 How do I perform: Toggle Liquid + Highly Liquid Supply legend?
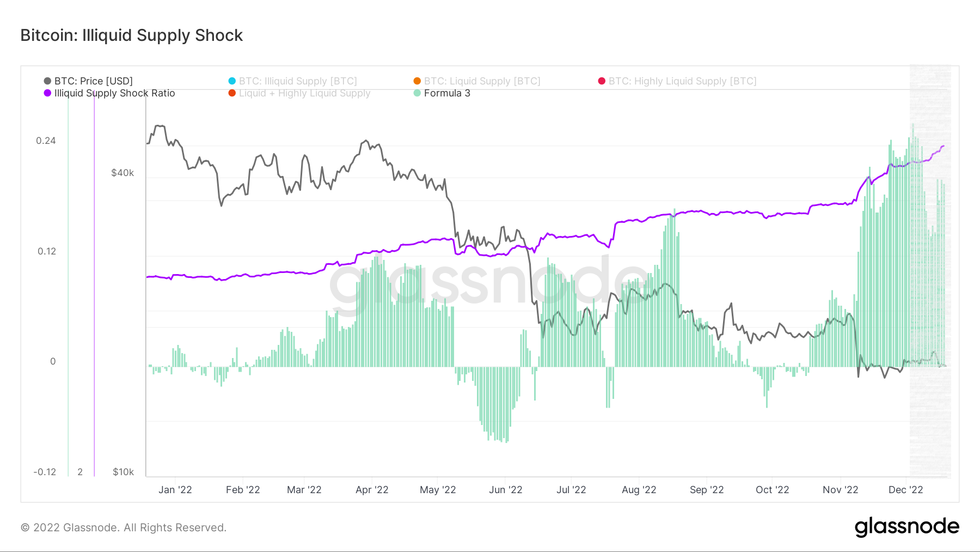(x=299, y=93)
